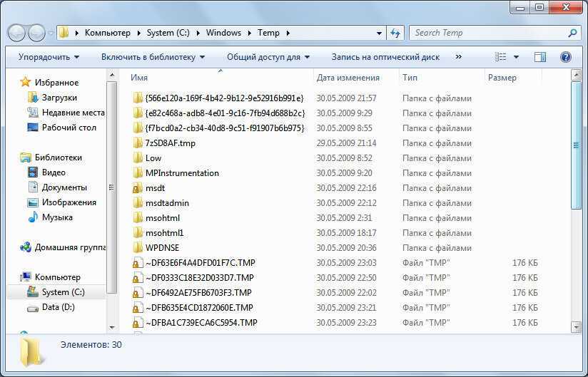Viewport: 588px width, 377px height.
Task: Click the magnifier search icon
Action: tap(572, 33)
